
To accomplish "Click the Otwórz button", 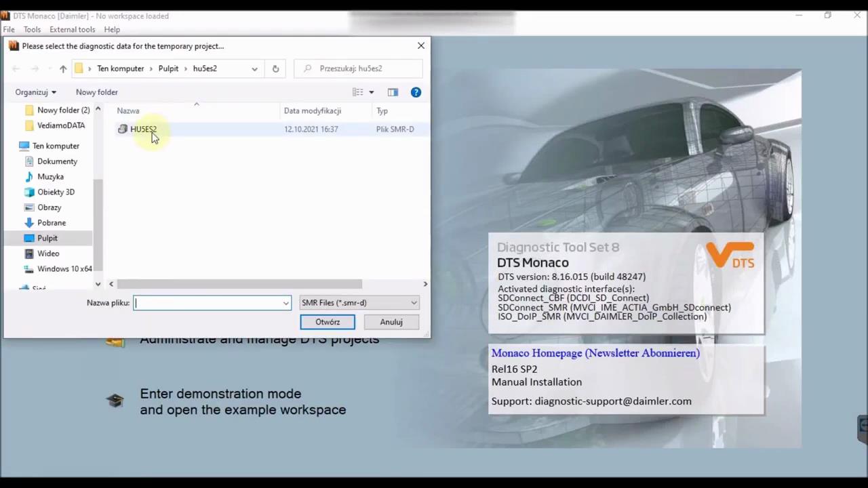I will click(x=328, y=322).
